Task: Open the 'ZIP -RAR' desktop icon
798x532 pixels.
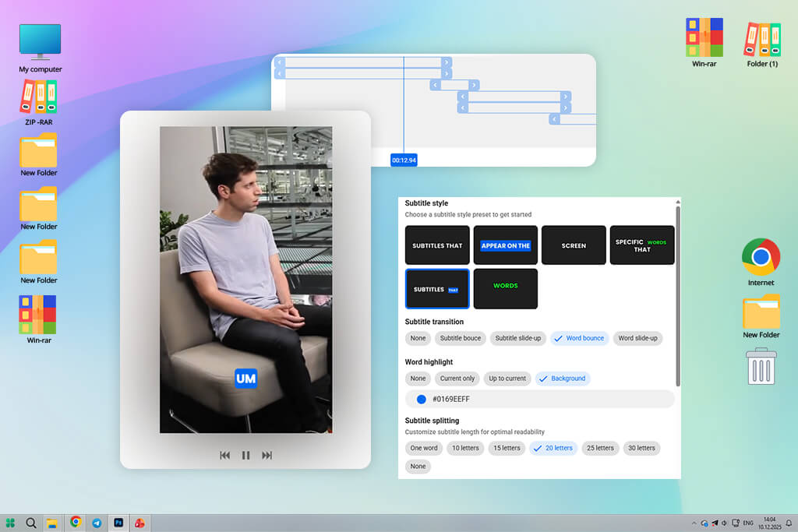Action: click(39, 103)
